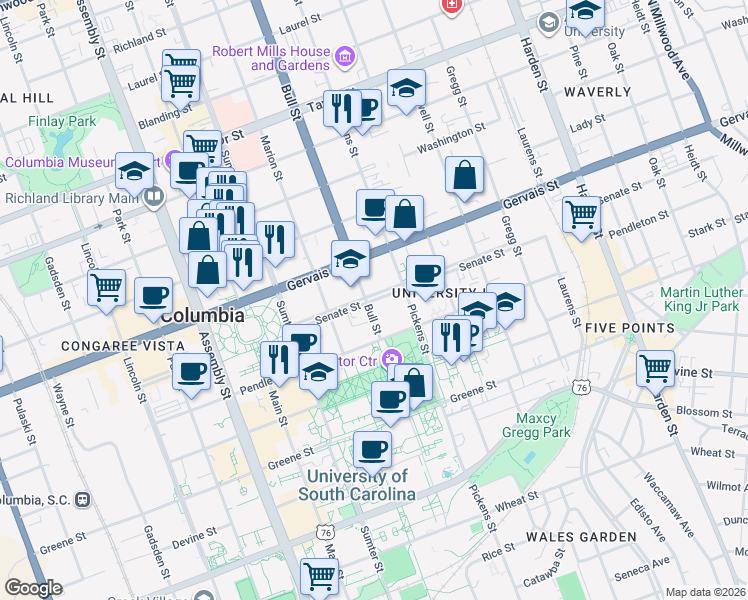The image size is (748, 600).
Task: Click the shopping cart marker beside Gadsden St
Action: 107,289
